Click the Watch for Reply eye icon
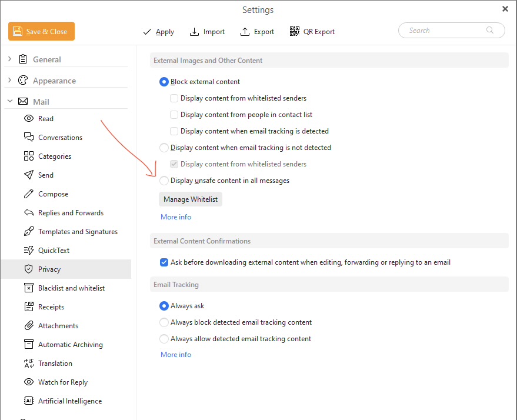 coord(29,382)
